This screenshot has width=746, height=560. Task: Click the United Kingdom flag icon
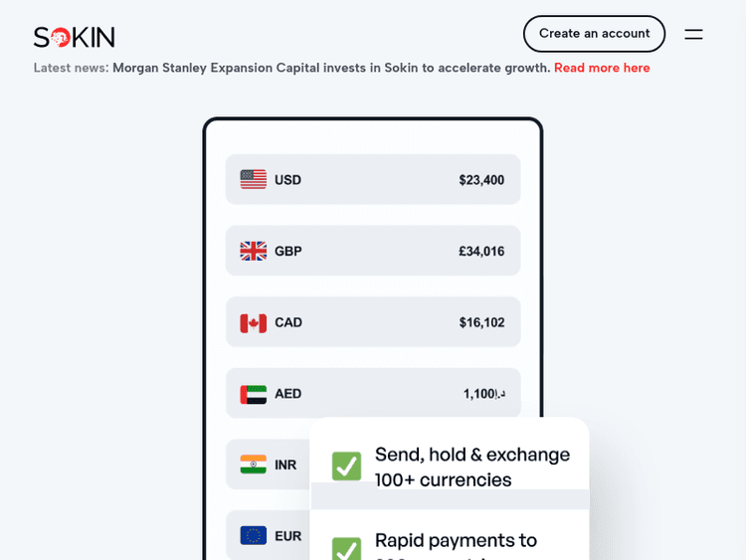click(254, 251)
